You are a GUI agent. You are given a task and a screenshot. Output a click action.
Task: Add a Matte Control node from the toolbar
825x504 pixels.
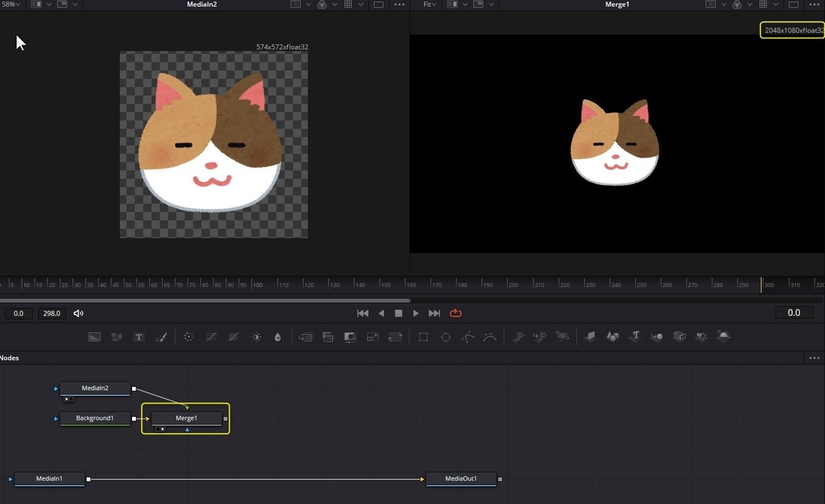[x=350, y=337]
